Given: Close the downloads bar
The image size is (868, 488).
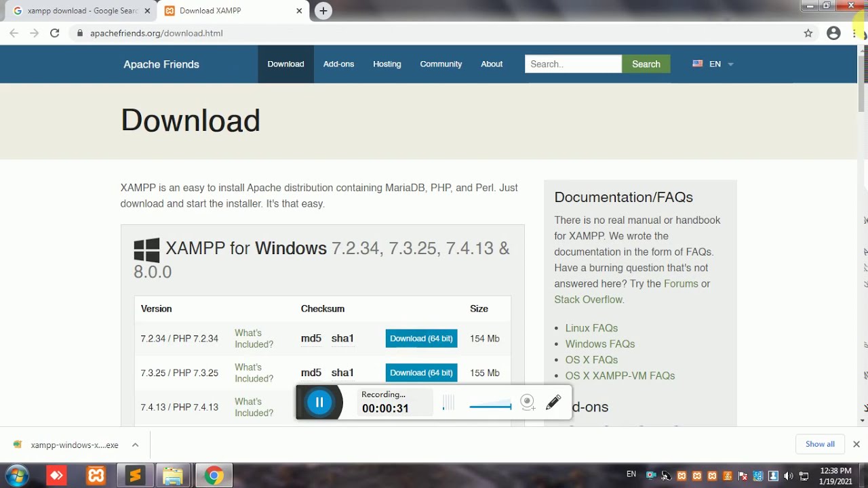Looking at the screenshot, I should click(856, 444).
